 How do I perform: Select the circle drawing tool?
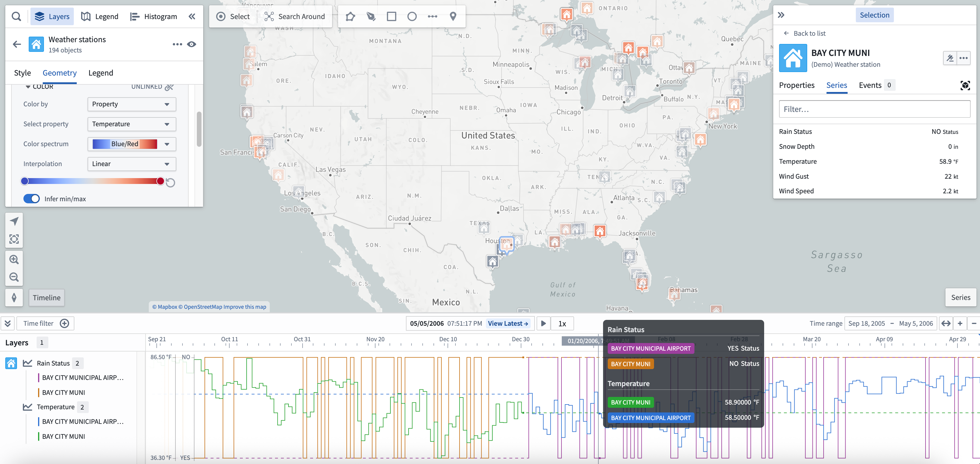412,16
